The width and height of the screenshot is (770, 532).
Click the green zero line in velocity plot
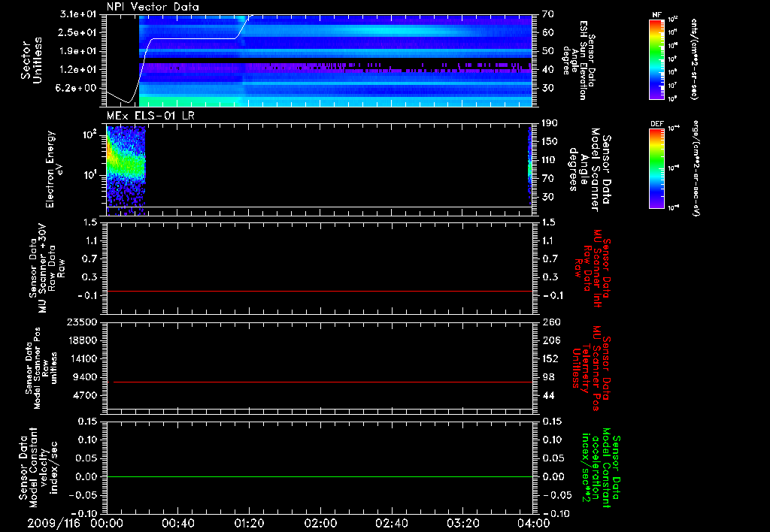click(x=320, y=476)
